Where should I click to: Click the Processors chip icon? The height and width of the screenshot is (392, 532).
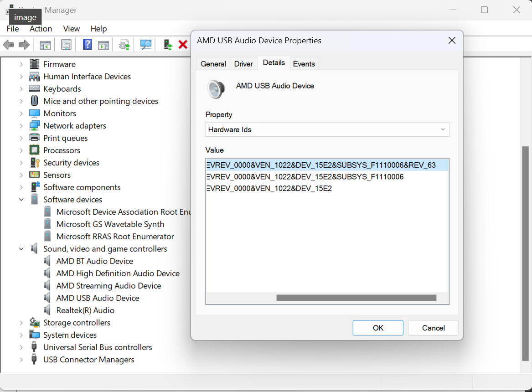click(34, 150)
